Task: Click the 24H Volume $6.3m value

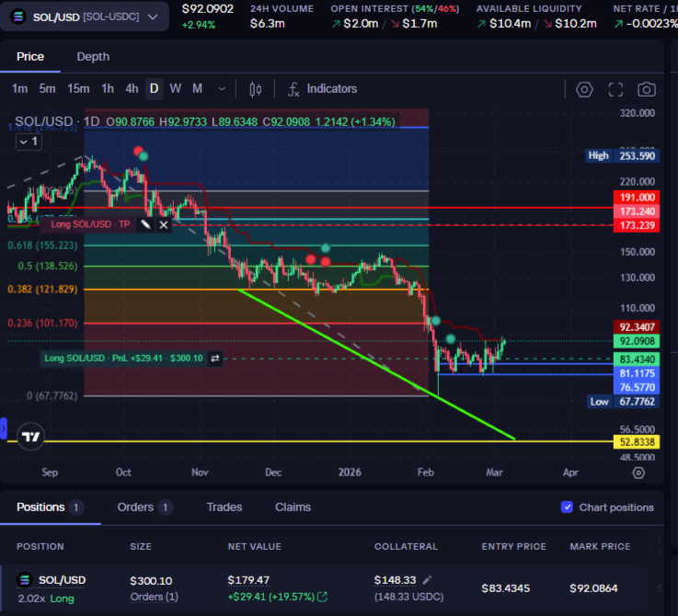Action: click(x=267, y=23)
